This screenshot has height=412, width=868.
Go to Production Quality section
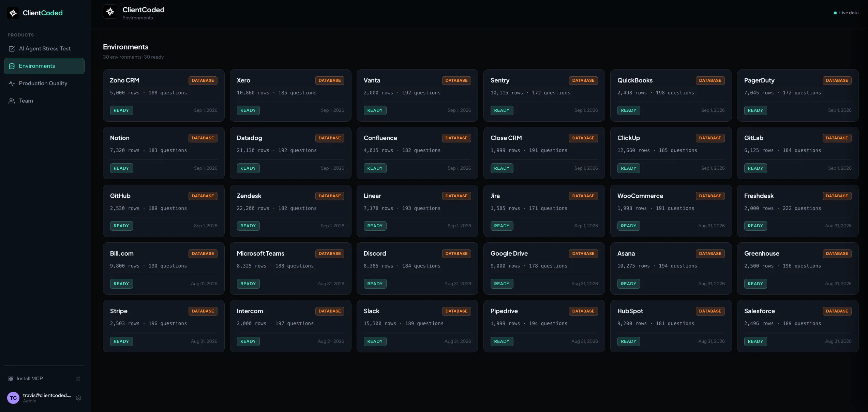[44, 83]
